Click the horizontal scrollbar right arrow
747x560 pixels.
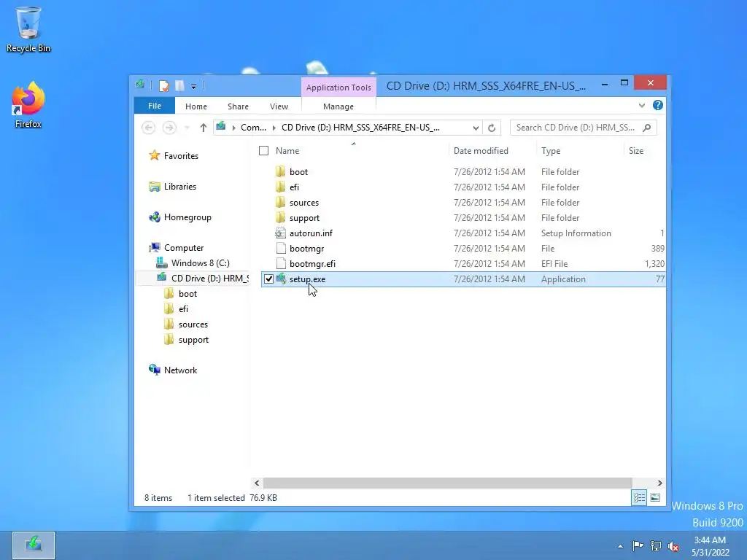click(x=659, y=483)
